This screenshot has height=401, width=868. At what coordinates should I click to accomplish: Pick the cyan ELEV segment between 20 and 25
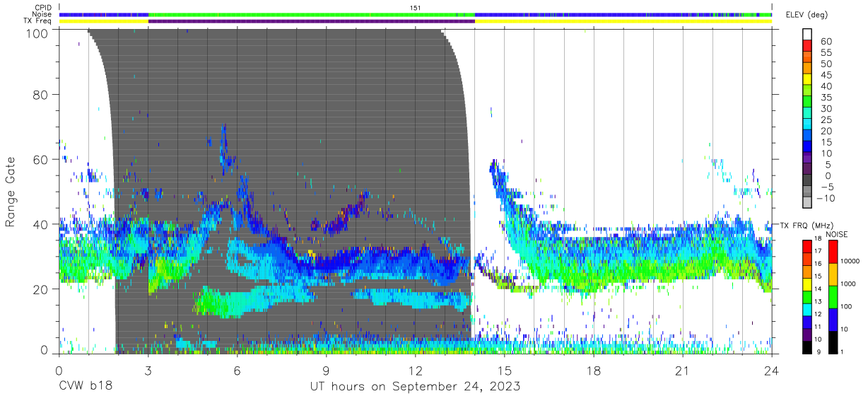click(807, 125)
